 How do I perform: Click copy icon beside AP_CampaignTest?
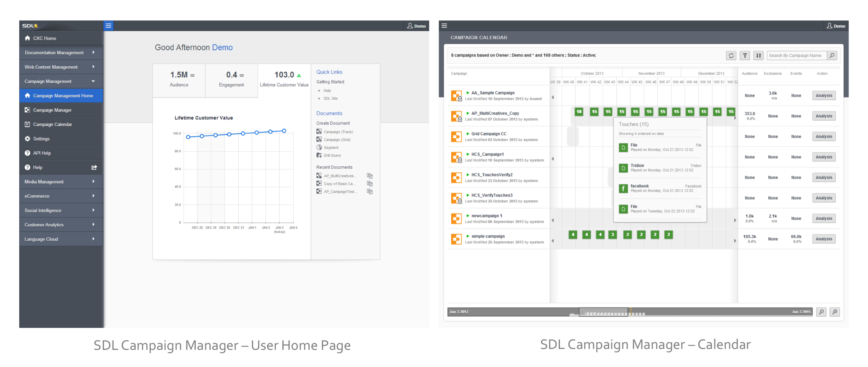[370, 192]
